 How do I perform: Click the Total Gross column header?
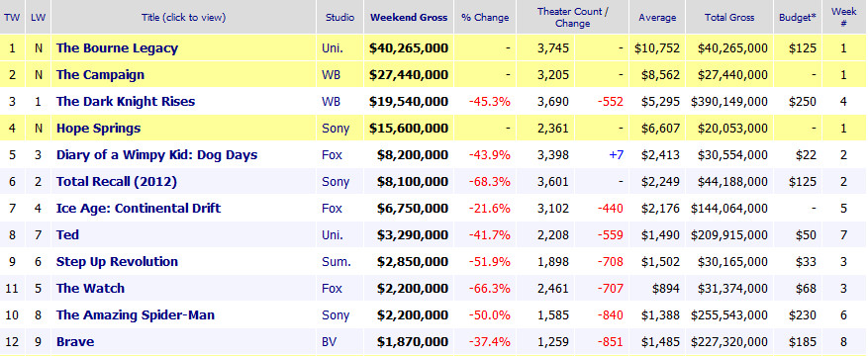click(729, 17)
